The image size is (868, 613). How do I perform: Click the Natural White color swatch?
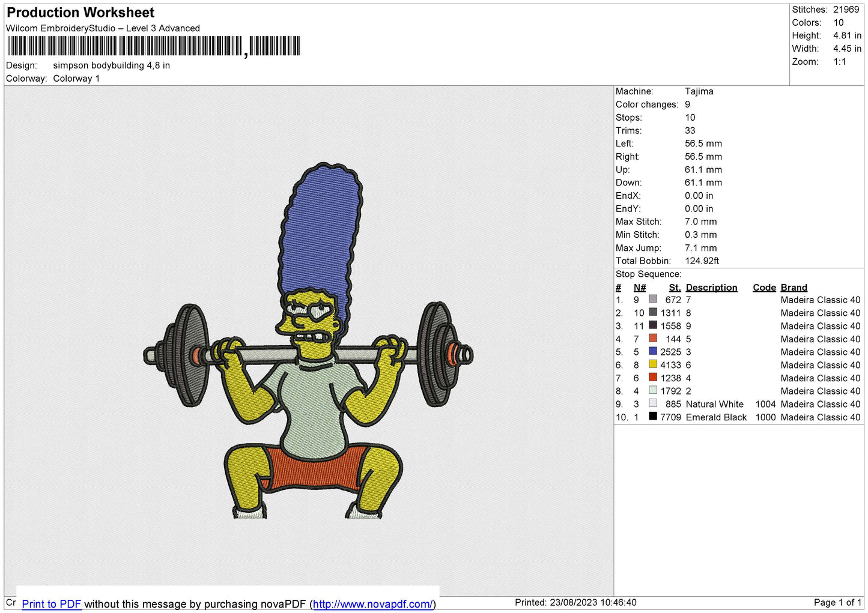(653, 403)
